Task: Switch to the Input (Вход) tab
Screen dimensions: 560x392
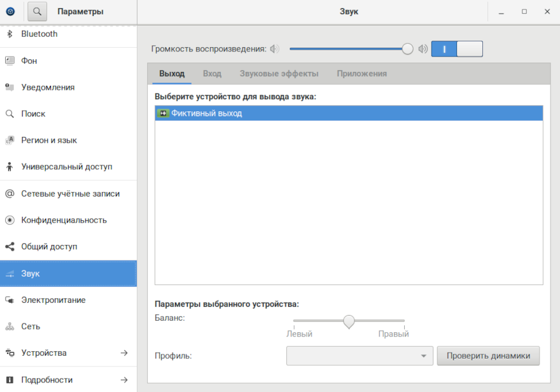Action: 212,74
